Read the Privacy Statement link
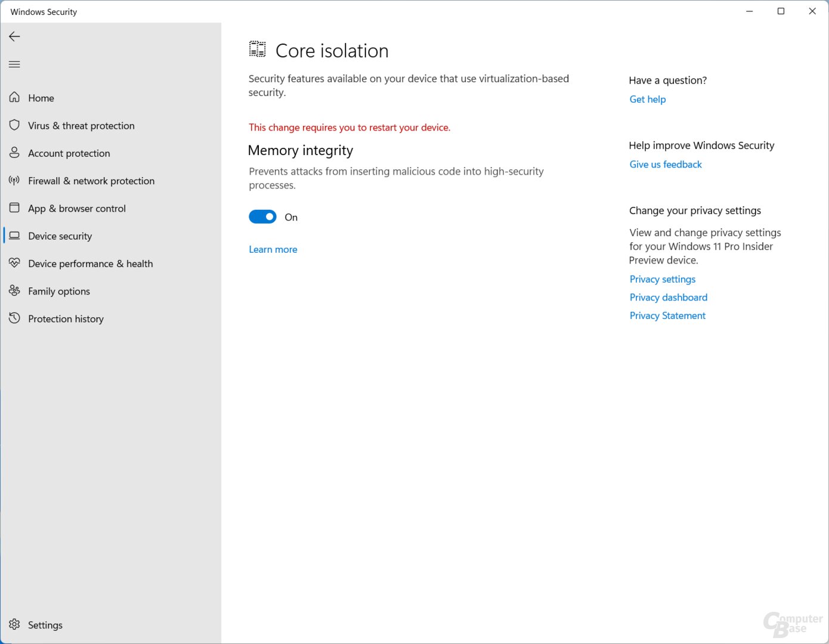This screenshot has height=644, width=829. (667, 316)
